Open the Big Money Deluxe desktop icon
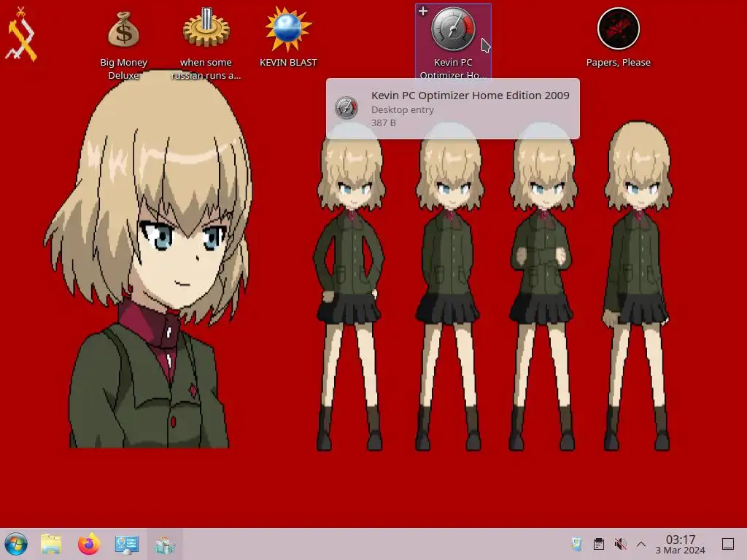Screen dimensions: 747x560 [x=123, y=31]
